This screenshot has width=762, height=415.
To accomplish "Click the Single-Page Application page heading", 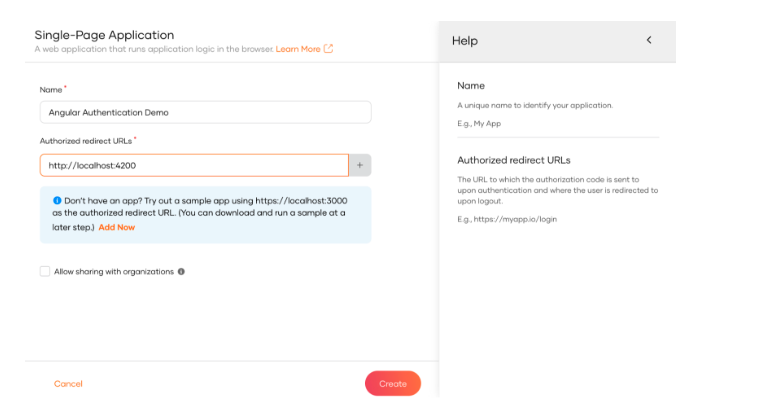I will click(x=104, y=35).
